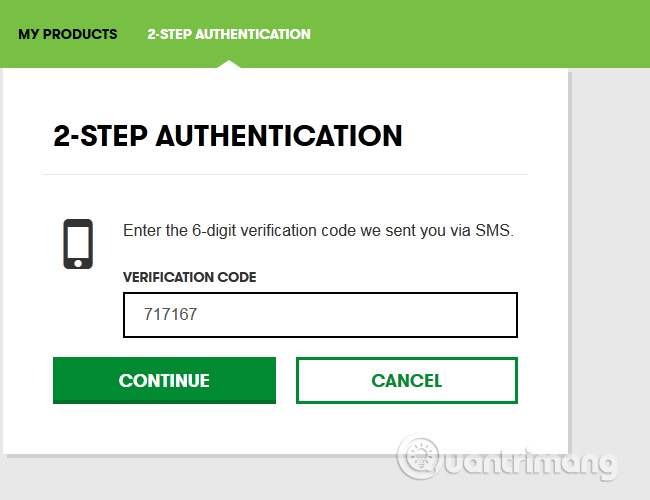Click the Quantrimang lightbulb logo icon
This screenshot has height=500, width=650.
(x=419, y=457)
